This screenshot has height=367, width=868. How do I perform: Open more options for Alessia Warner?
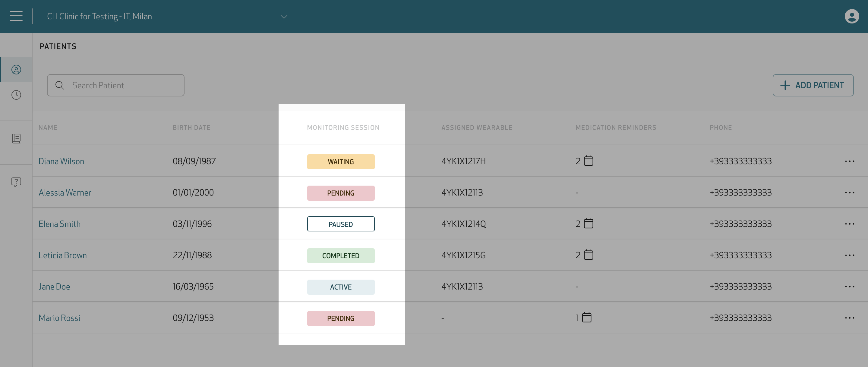(850, 193)
